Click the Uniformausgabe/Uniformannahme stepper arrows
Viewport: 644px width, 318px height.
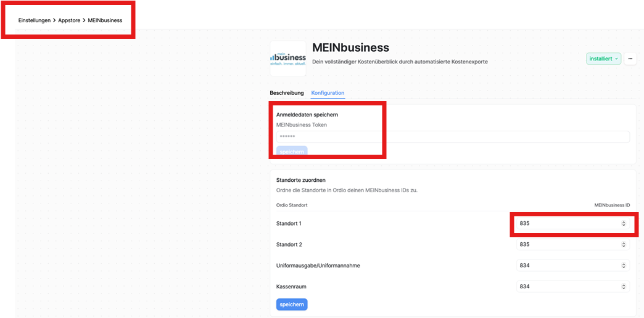pos(623,266)
